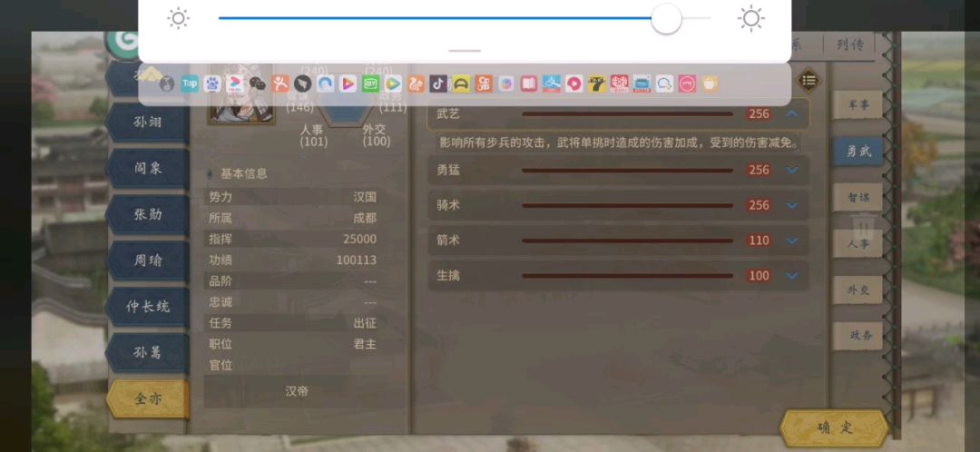This screenshot has height=452, width=980.
Task: Expand the 生擒 attribute details
Action: click(x=792, y=276)
